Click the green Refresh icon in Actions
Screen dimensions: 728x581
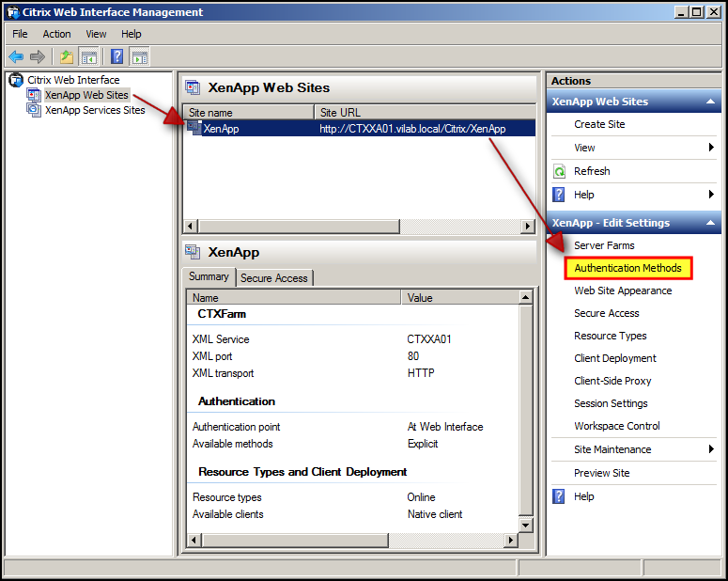pos(560,171)
